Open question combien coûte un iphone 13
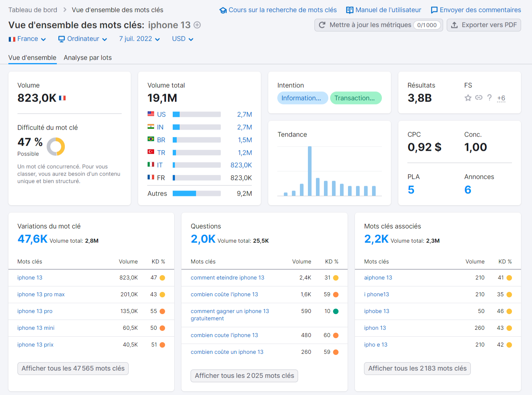This screenshot has width=532, height=395. click(227, 352)
